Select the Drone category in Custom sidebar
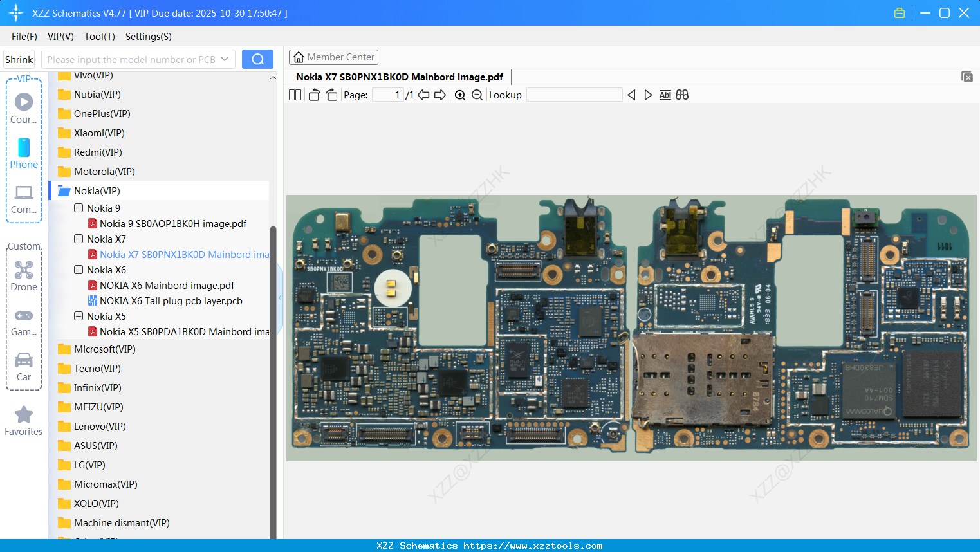The width and height of the screenshot is (980, 552). pos(23,273)
